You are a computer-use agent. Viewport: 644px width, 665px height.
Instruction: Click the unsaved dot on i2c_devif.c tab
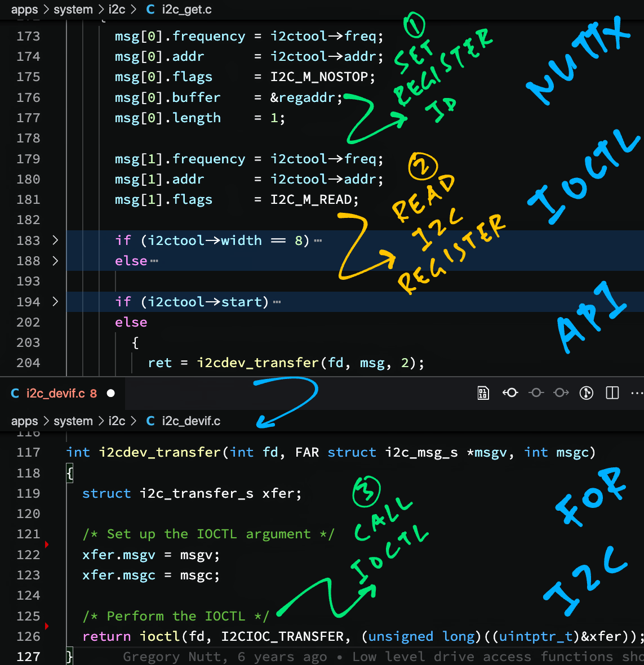pos(111,393)
